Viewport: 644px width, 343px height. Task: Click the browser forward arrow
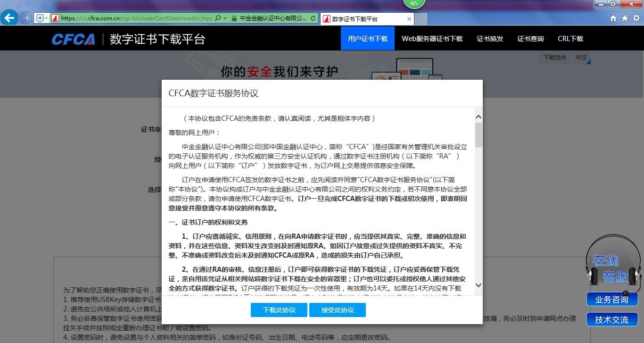(x=26, y=18)
